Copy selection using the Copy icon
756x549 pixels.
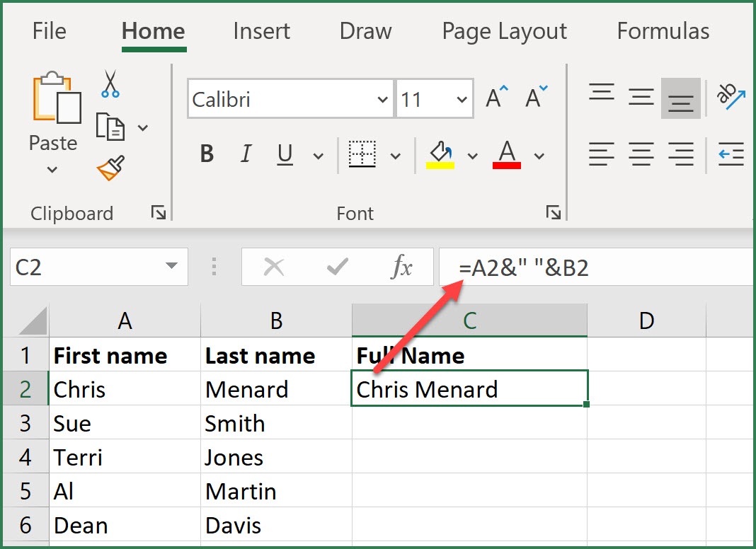point(110,127)
